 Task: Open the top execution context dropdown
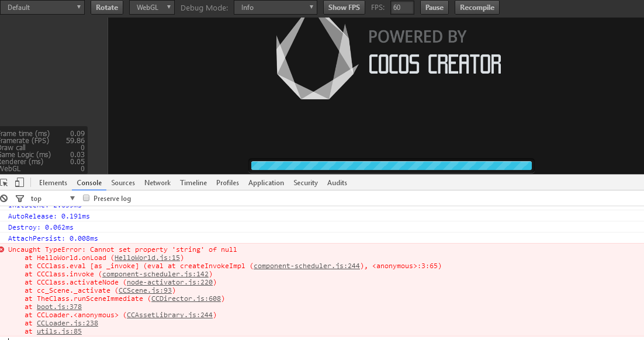pos(53,199)
